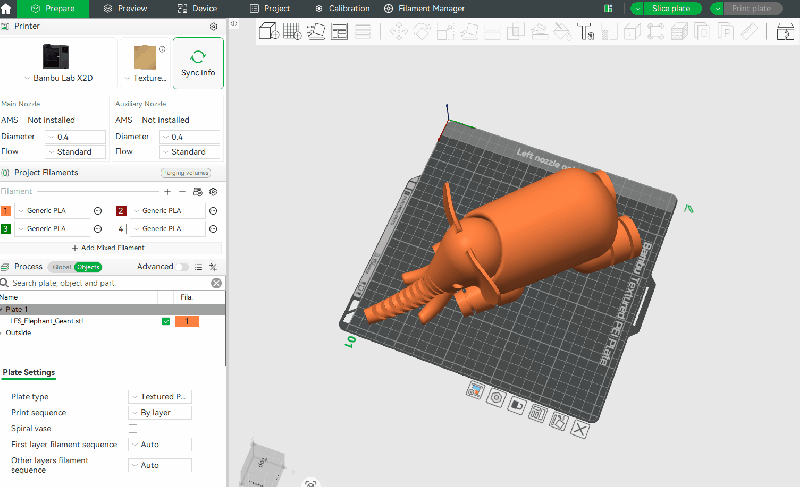The width and height of the screenshot is (800, 487).
Task: Select the paint bucket painting tool
Action: tap(562, 31)
